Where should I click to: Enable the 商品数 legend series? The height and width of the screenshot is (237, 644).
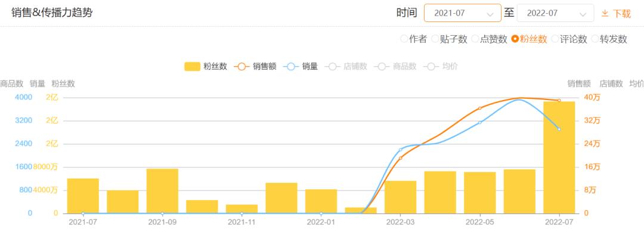[x=395, y=67]
